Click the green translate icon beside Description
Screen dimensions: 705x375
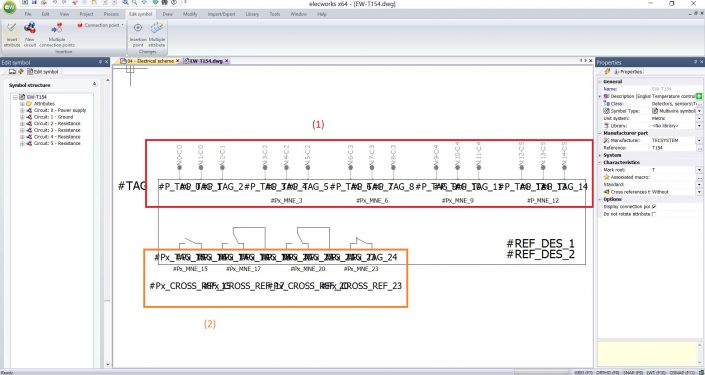(699, 96)
